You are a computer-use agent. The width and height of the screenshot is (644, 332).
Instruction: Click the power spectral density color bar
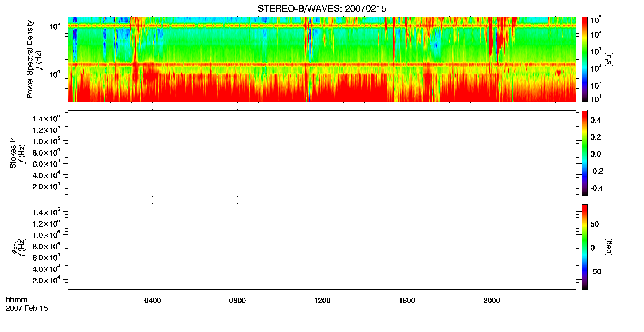(585, 59)
